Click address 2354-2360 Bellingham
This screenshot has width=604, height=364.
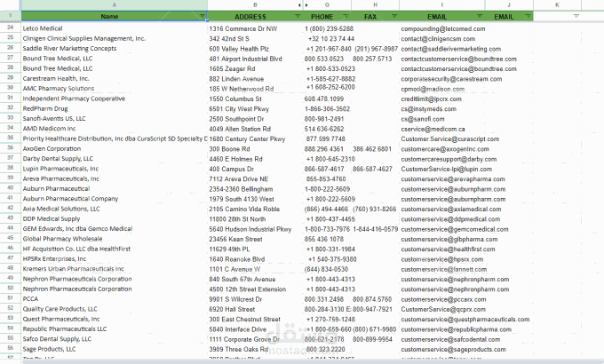[x=255, y=189]
